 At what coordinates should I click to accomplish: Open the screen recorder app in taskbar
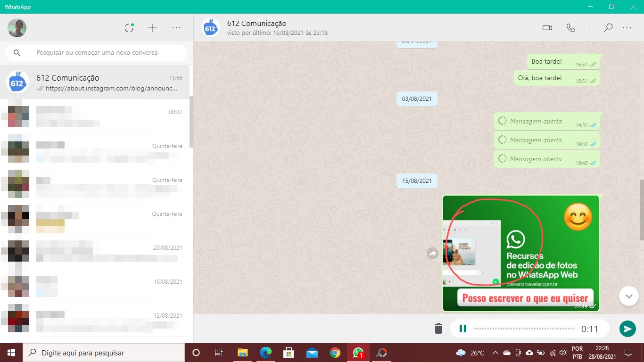[381, 353]
